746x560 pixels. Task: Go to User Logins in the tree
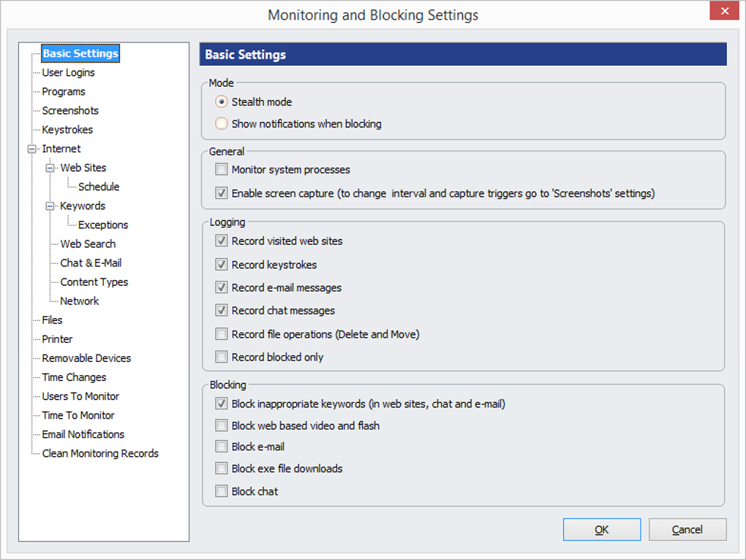click(x=68, y=72)
